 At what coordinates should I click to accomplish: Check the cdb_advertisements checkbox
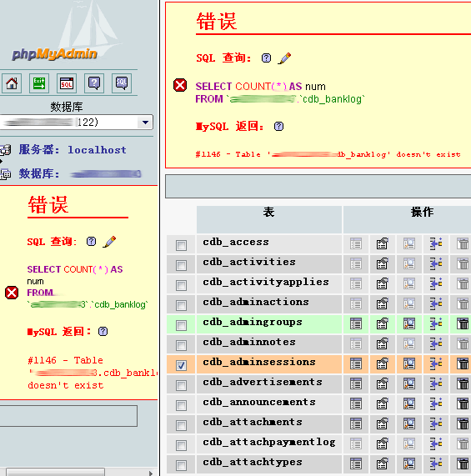click(x=181, y=385)
